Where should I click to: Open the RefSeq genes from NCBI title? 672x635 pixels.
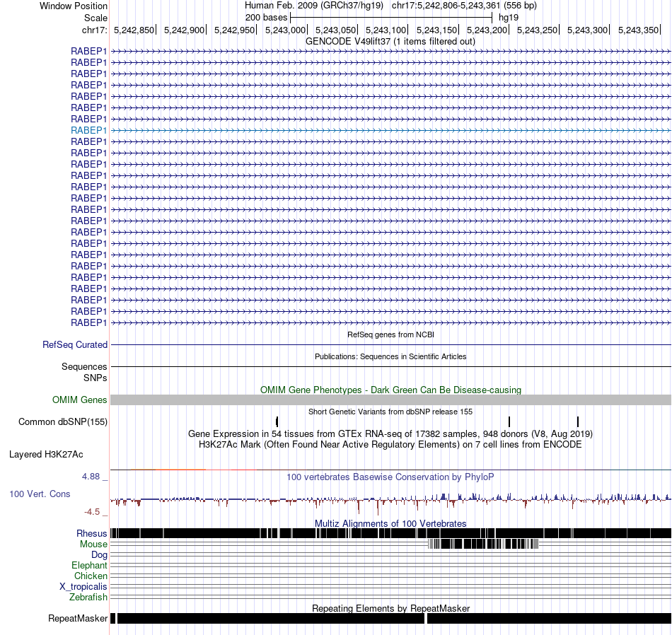click(391, 334)
